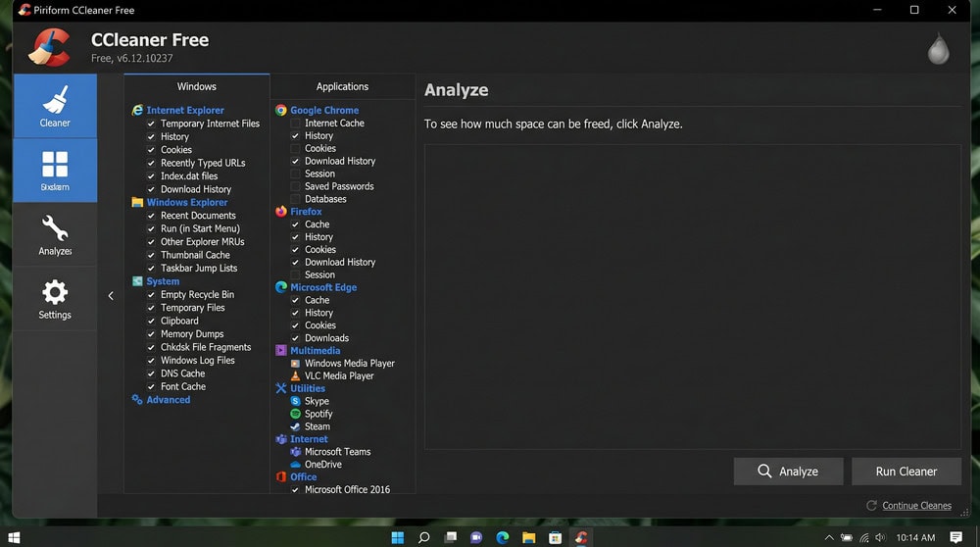Screen dimensions: 980x547
Task: Click the Microsoft Teams icon
Action: click(296, 451)
